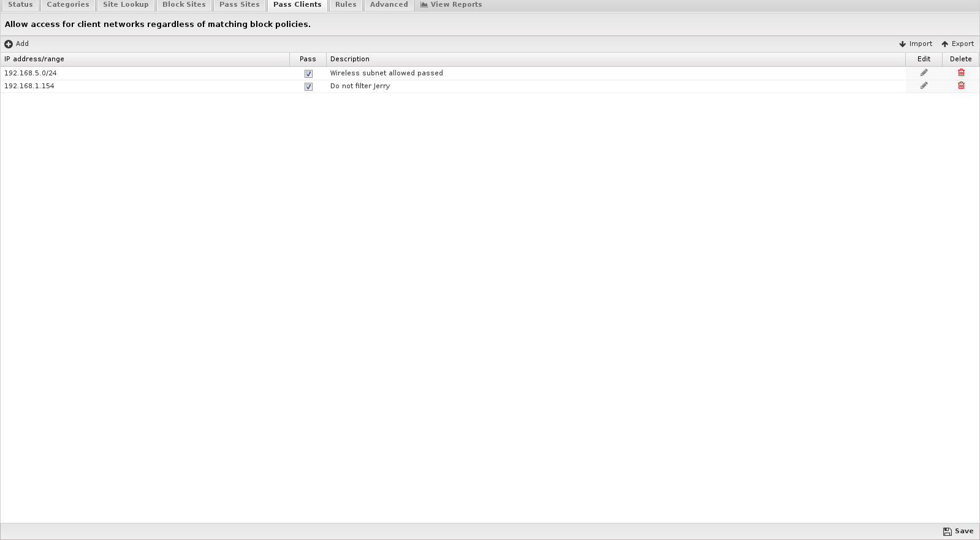Click the Add plus button

click(x=17, y=44)
